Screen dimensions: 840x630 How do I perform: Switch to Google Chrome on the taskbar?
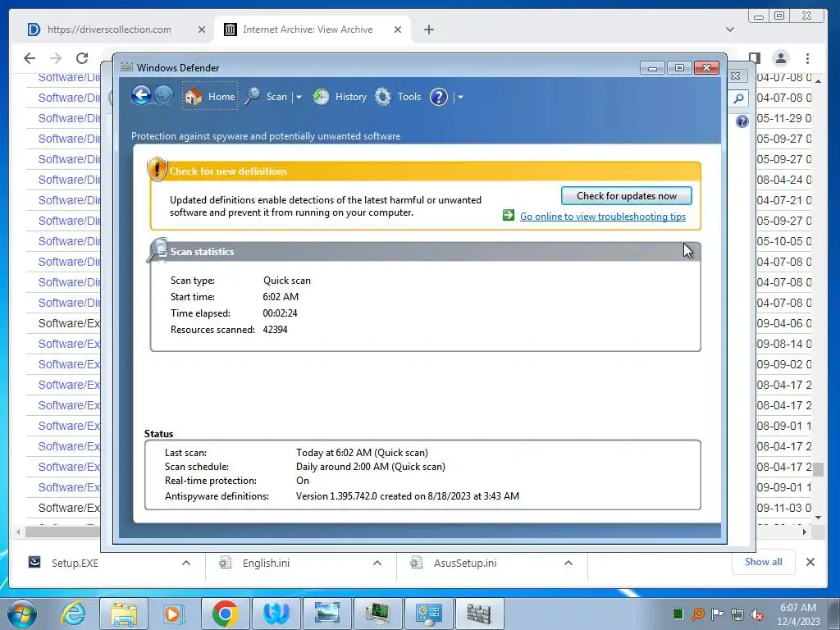(x=225, y=614)
